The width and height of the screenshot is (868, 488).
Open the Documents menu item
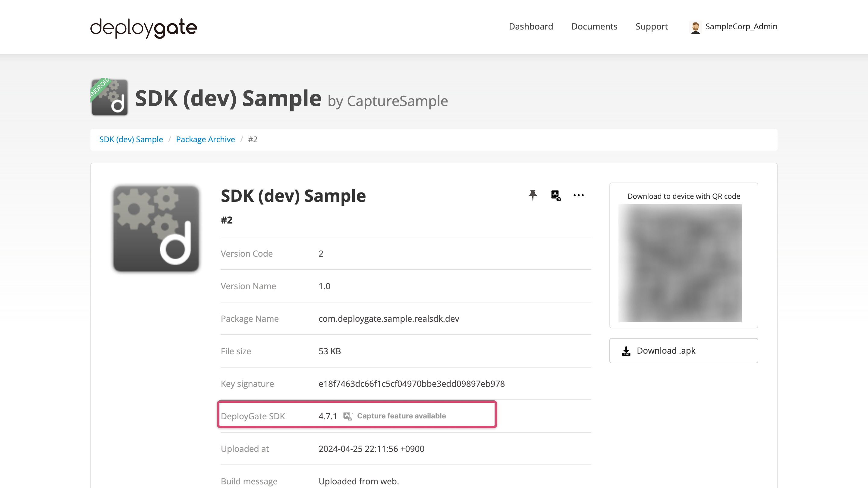click(x=594, y=27)
